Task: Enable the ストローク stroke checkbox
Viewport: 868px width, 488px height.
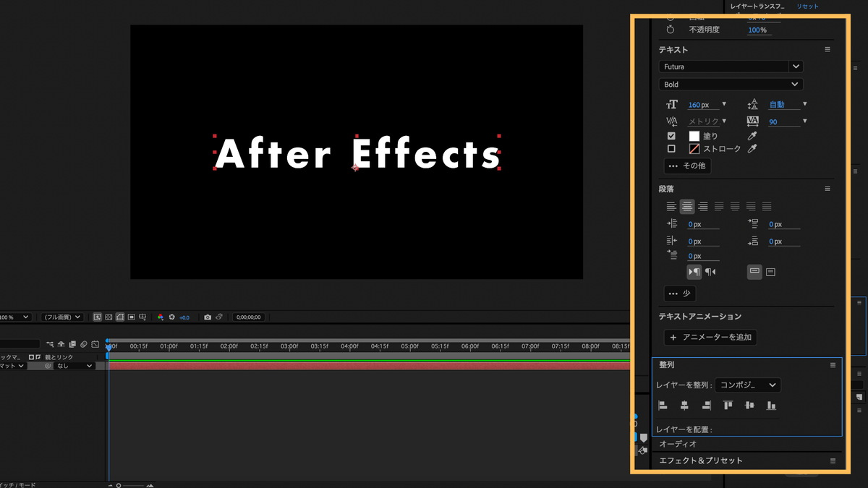Action: (x=671, y=149)
